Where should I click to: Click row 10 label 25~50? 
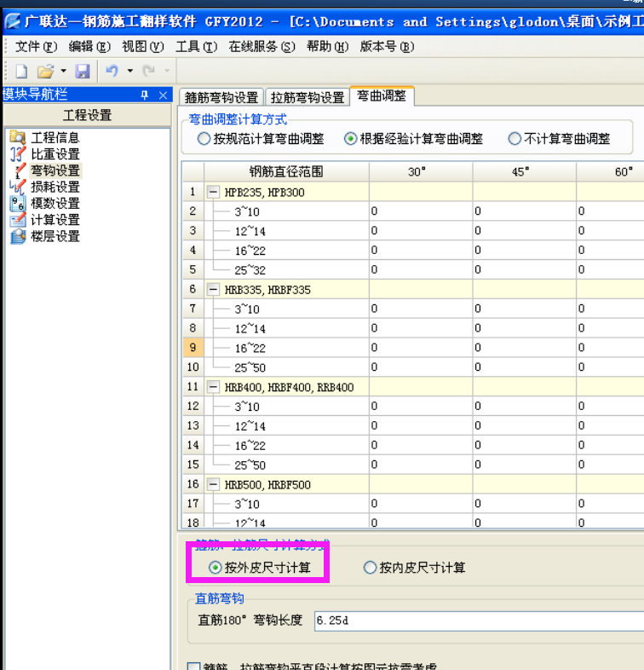(x=250, y=367)
